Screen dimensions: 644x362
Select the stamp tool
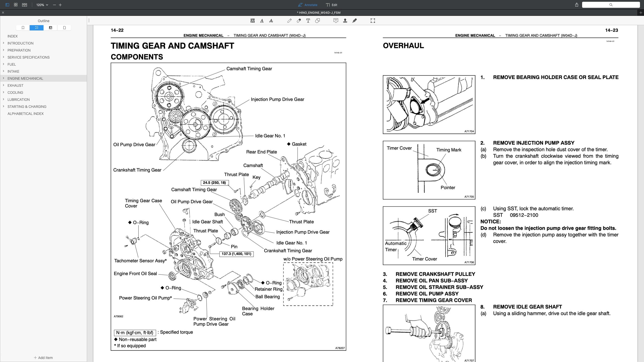coord(345,21)
